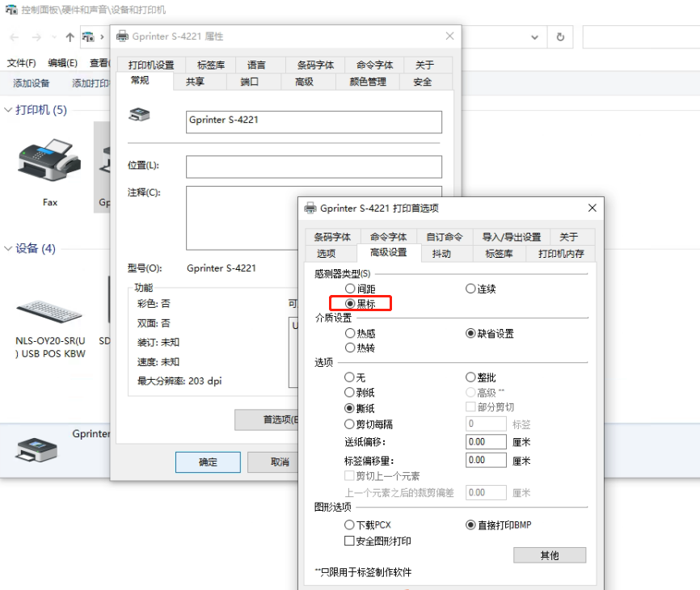This screenshot has width=700, height=590.
Task: Open the 文件(F) menu
Action: click(x=22, y=63)
